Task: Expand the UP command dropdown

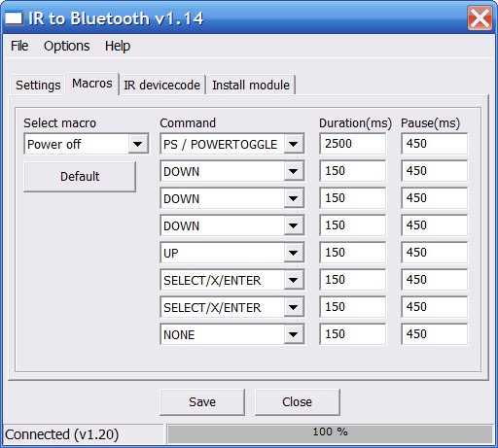Action: click(x=294, y=253)
